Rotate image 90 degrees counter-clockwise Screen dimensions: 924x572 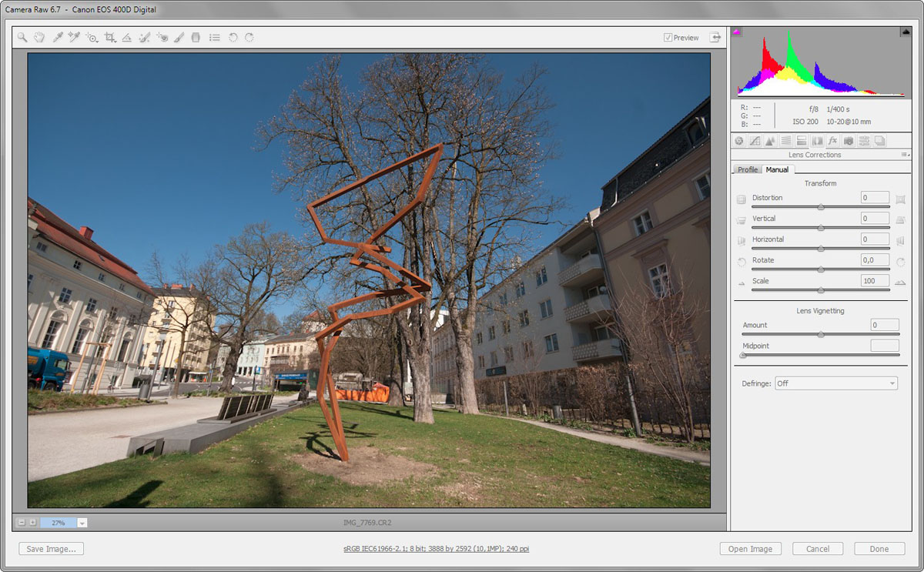click(x=233, y=37)
